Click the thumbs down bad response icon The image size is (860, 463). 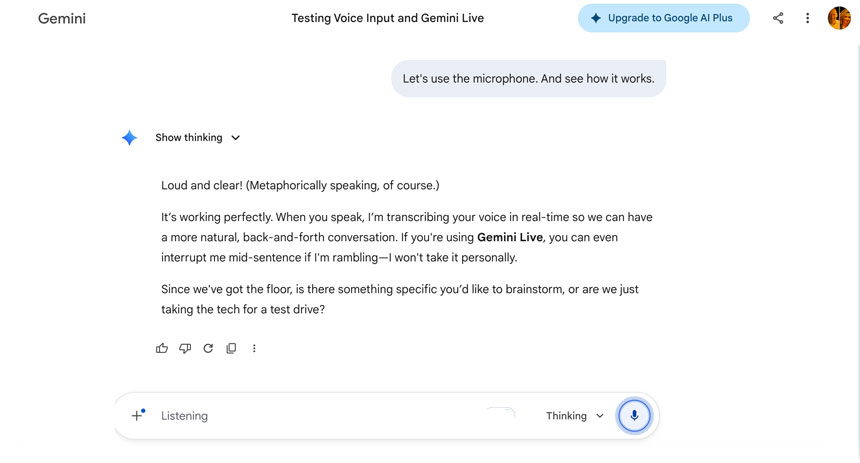click(x=185, y=348)
